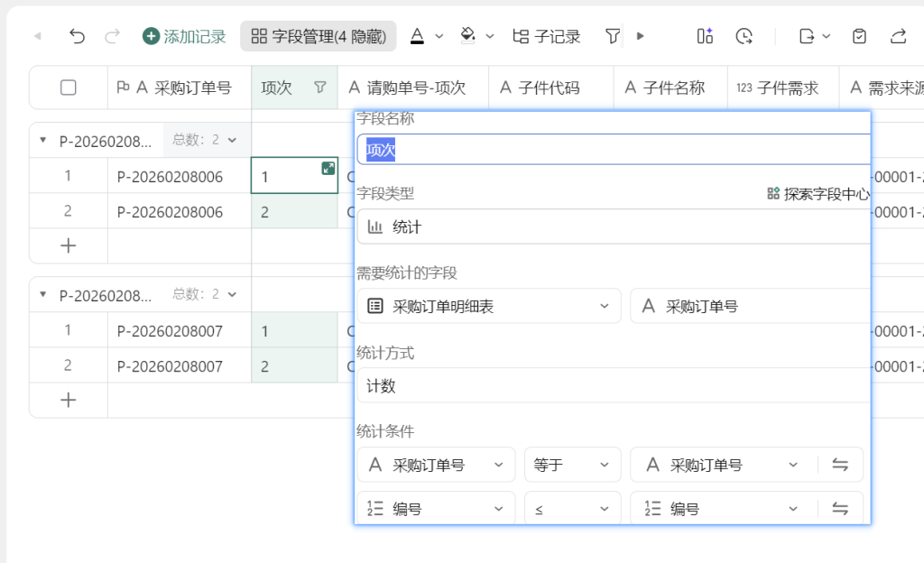Click the clipboard checklist icon

pos(859,36)
